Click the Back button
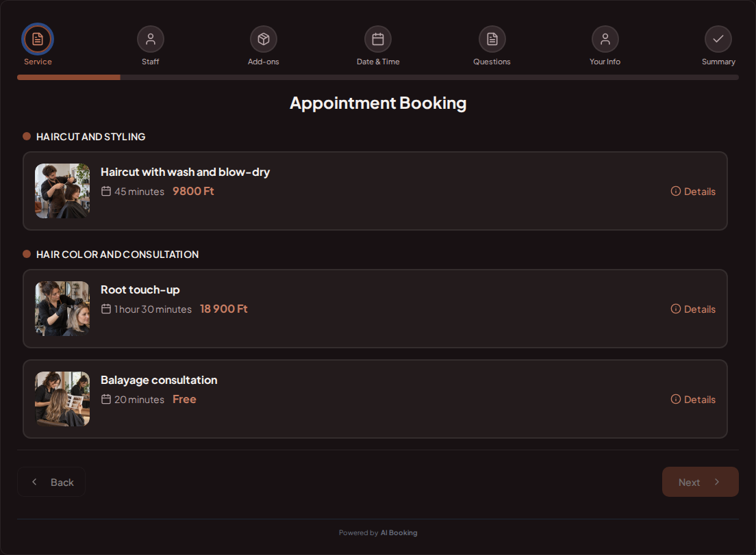 pos(51,482)
